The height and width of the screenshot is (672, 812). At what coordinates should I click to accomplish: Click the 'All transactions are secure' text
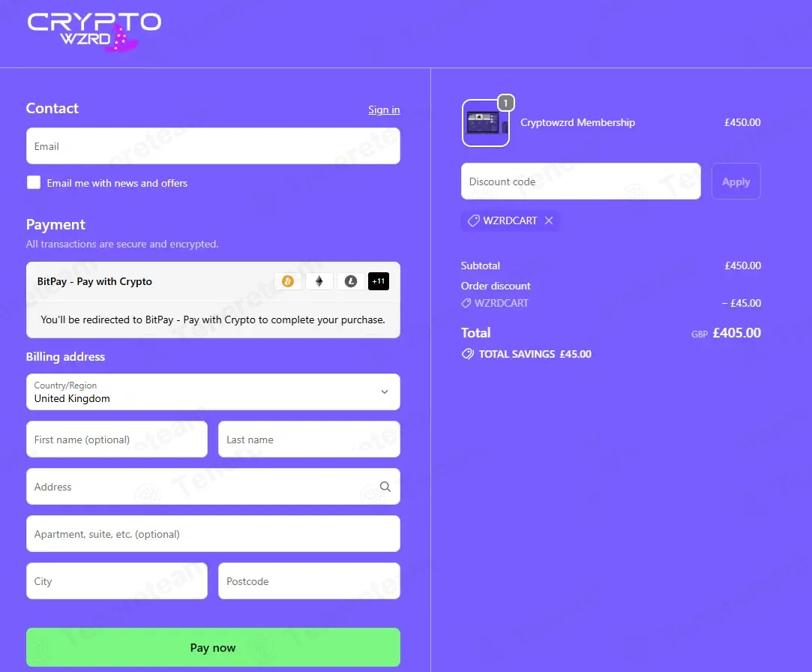(x=122, y=244)
